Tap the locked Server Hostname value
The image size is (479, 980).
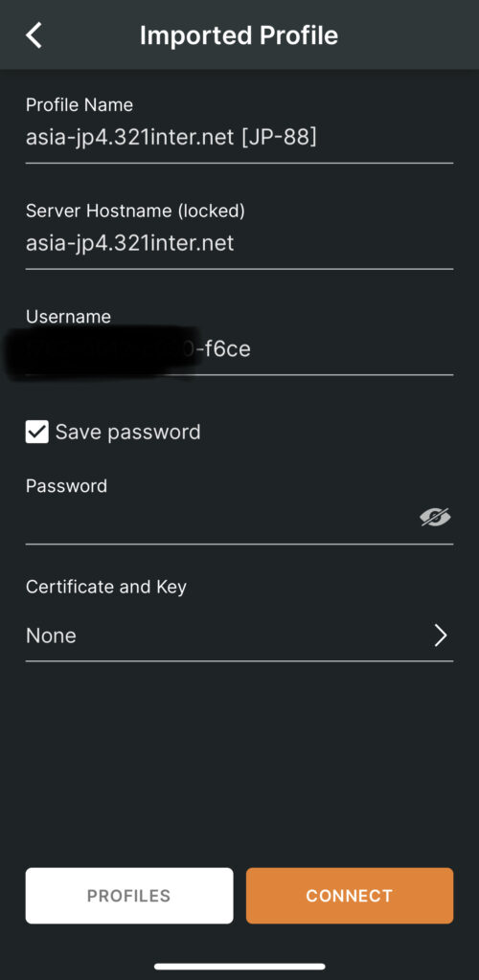coord(130,243)
